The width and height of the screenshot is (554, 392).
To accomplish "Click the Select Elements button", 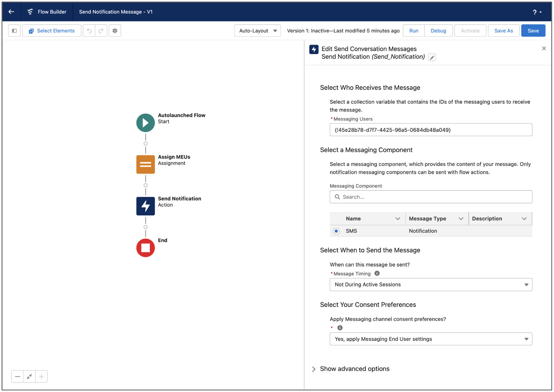I will point(51,30).
